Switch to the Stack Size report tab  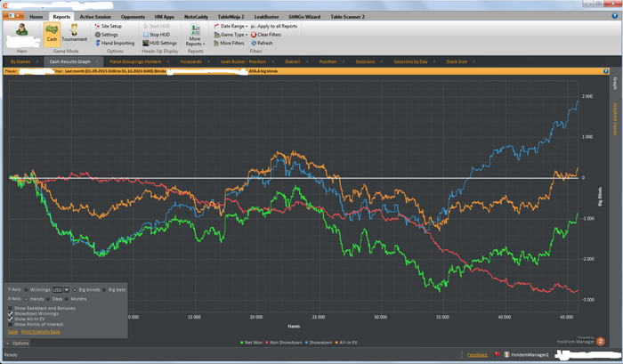[x=456, y=61]
